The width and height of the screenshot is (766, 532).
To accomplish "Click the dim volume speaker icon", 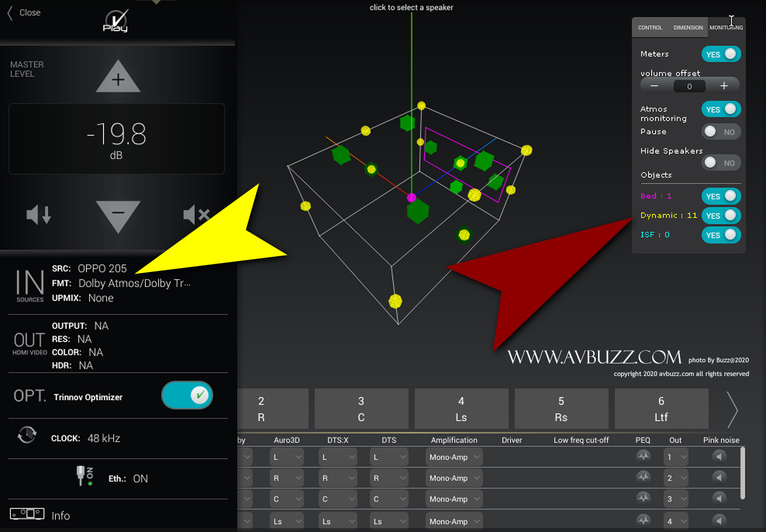I will click(x=38, y=215).
